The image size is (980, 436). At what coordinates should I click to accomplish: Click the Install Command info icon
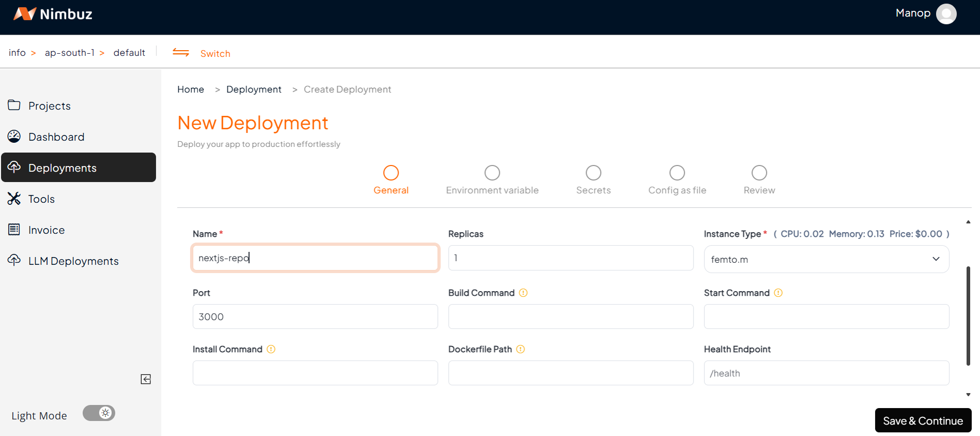[x=271, y=349]
